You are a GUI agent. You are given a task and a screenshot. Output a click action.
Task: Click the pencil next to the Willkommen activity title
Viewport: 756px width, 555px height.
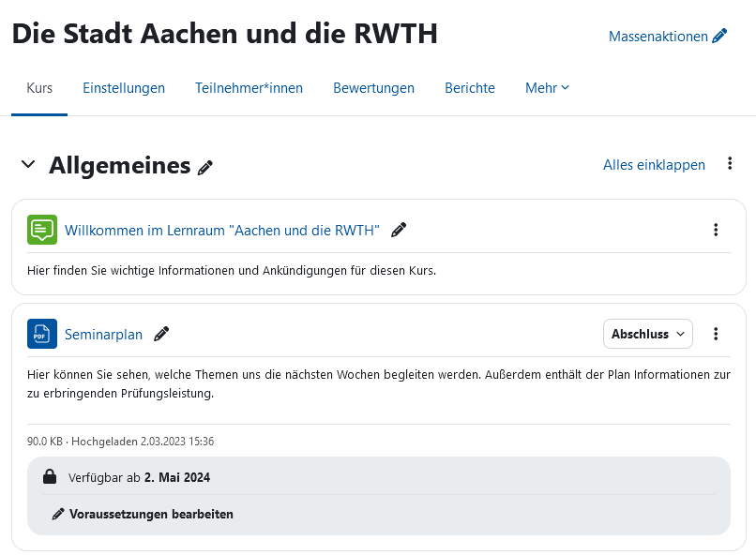398,229
